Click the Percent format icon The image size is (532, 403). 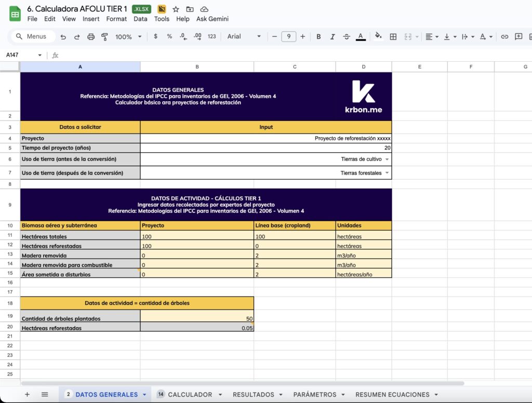click(169, 37)
